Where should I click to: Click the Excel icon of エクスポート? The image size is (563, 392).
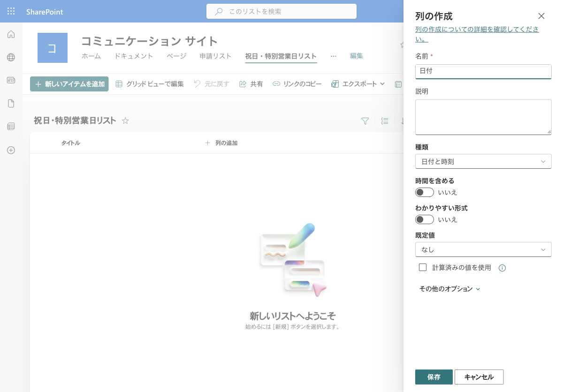point(335,84)
